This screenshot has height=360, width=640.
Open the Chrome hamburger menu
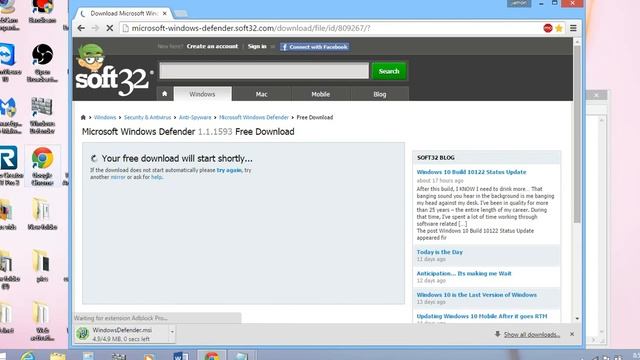click(573, 28)
